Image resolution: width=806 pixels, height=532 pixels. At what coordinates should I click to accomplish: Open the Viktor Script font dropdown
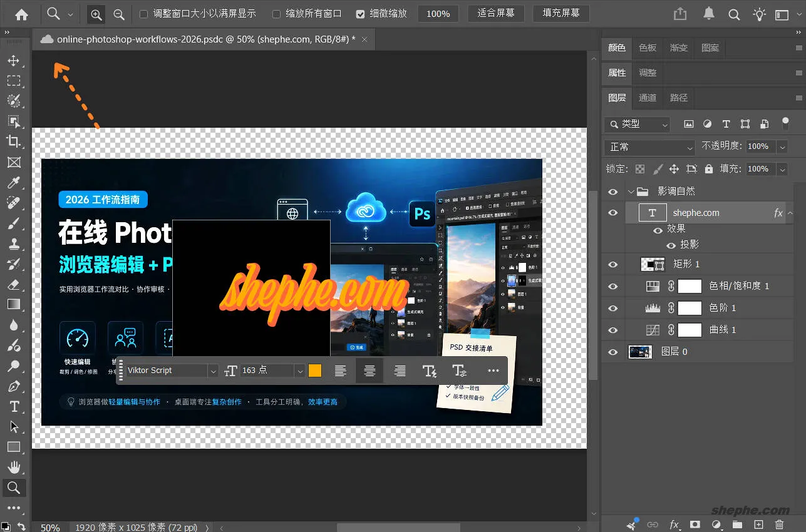213,371
